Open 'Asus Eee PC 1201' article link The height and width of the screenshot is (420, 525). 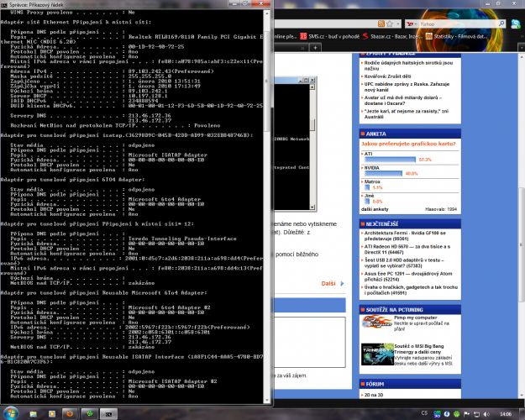pos(408,276)
